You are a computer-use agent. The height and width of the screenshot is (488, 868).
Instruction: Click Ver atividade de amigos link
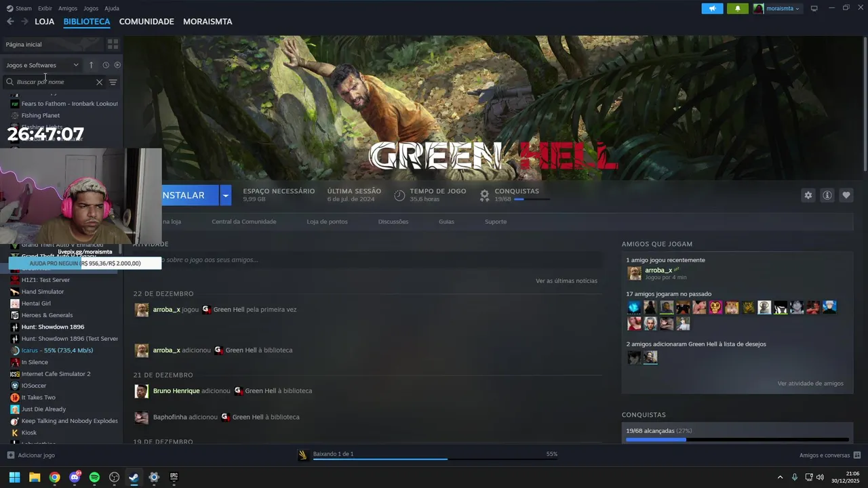click(810, 384)
